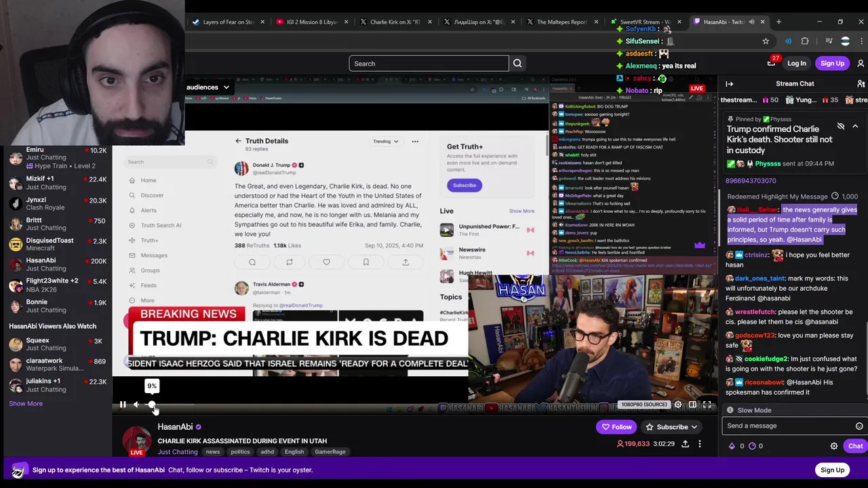
Task: Switch to ЛидаШар on X tab
Action: 479,22
